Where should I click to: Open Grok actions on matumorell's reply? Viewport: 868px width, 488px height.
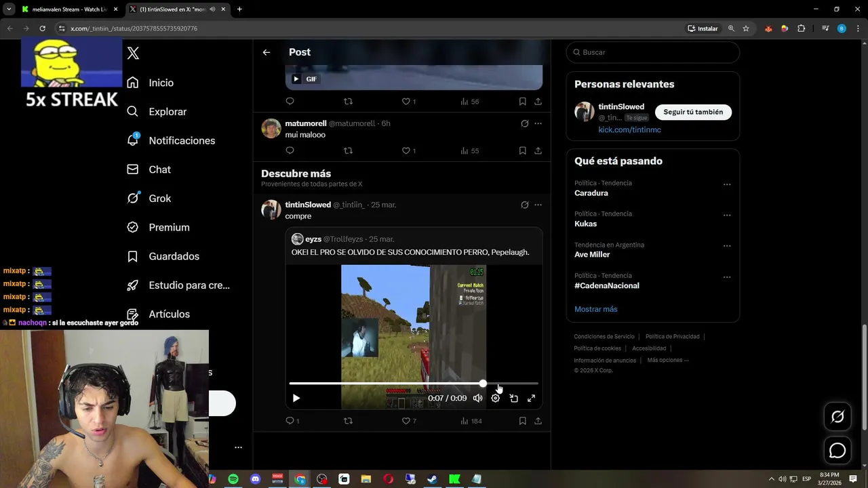(x=524, y=123)
